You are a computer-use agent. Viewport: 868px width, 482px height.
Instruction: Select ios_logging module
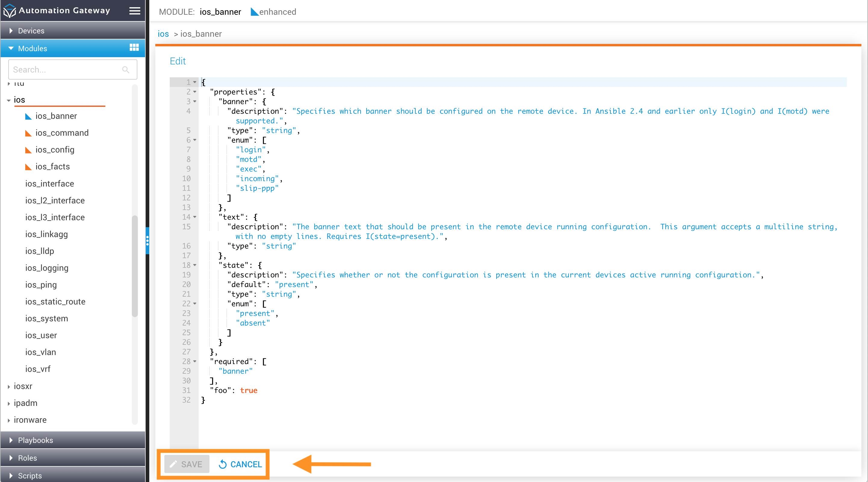click(x=47, y=268)
